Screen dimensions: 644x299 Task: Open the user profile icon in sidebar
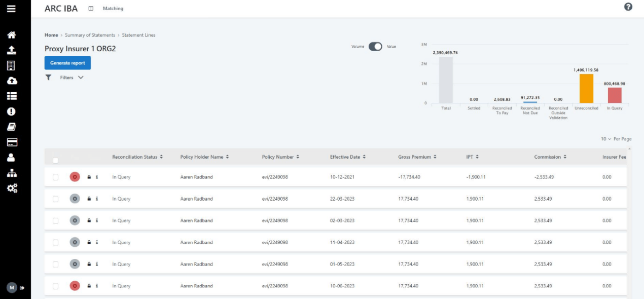tap(11, 158)
